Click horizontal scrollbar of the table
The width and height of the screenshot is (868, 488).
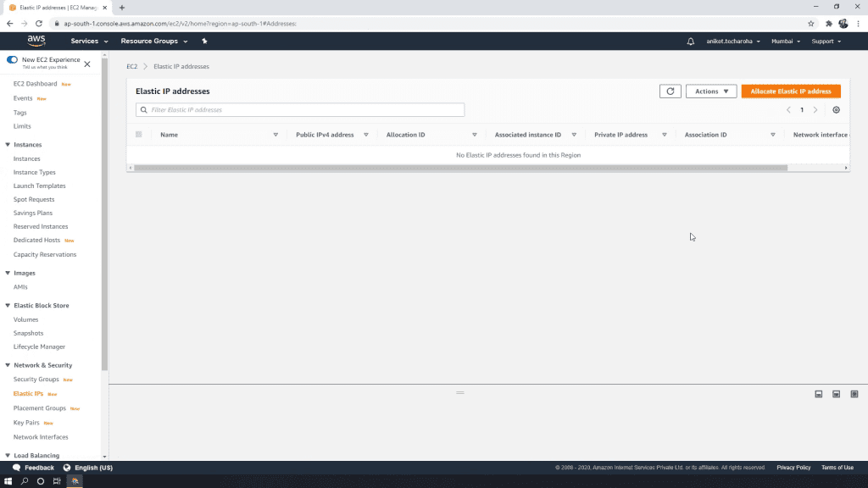460,168
